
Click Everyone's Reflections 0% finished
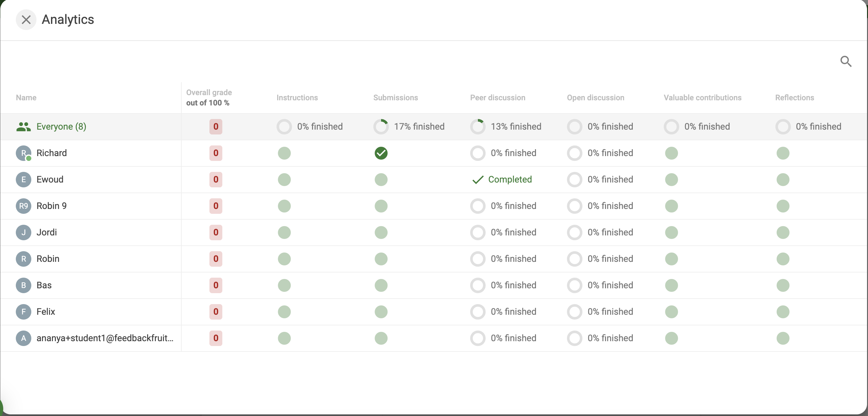click(808, 127)
